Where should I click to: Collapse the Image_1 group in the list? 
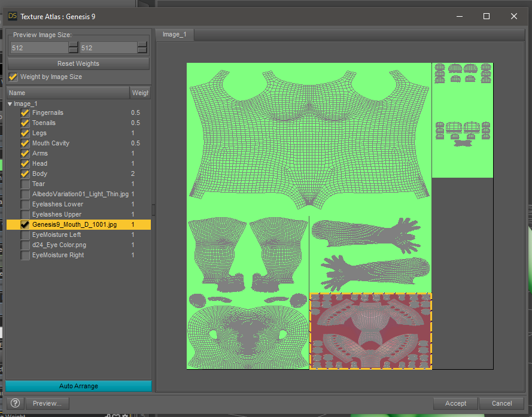click(x=10, y=102)
